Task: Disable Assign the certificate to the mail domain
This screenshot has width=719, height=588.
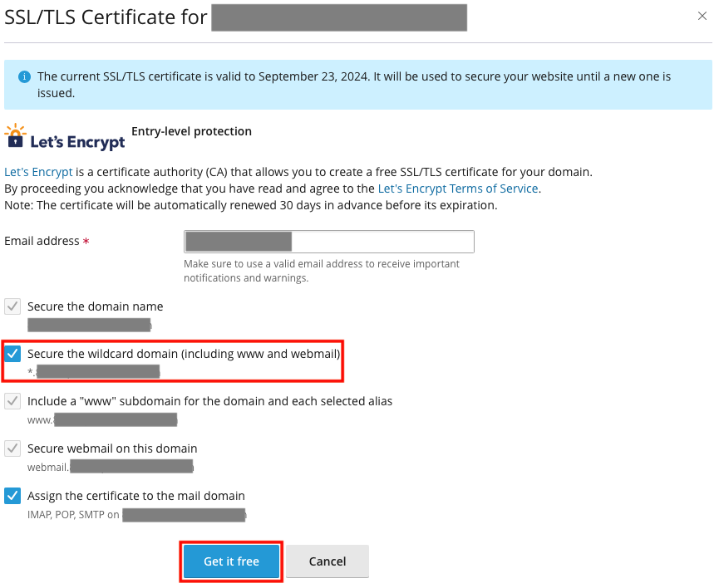Action: click(12, 496)
